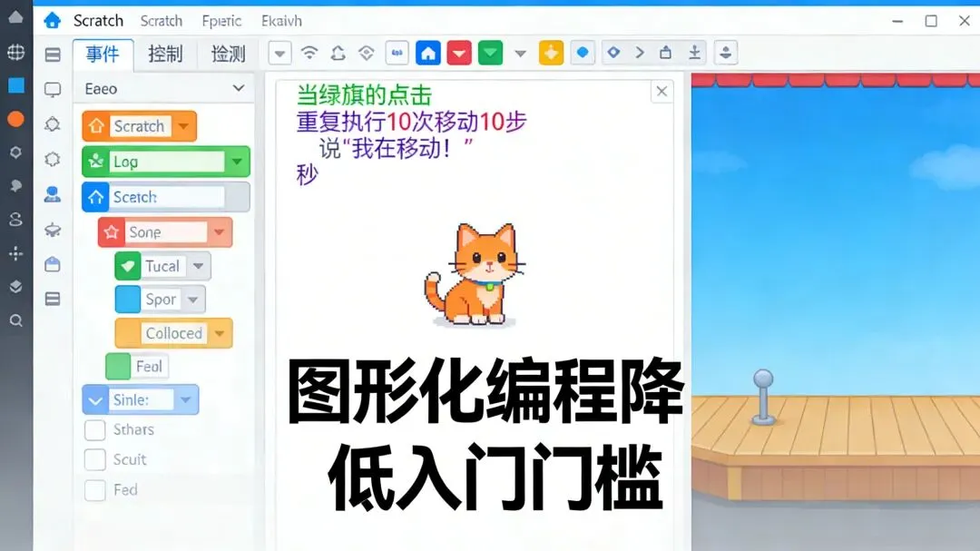
Task: Enable the Sthars checkbox
Action: coord(95,429)
